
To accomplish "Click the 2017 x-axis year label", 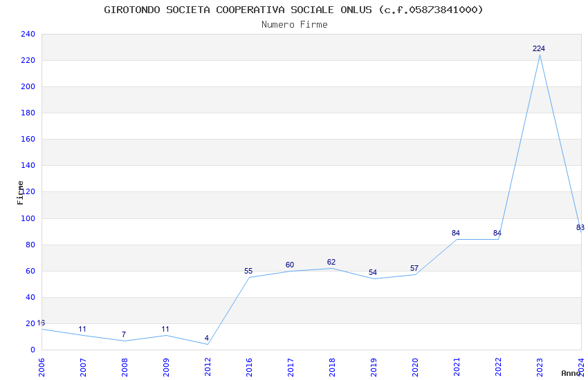I will tap(291, 368).
